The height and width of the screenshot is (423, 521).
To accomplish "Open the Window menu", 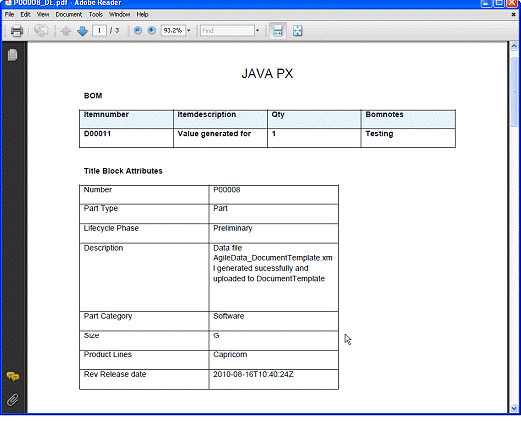I will (120, 15).
